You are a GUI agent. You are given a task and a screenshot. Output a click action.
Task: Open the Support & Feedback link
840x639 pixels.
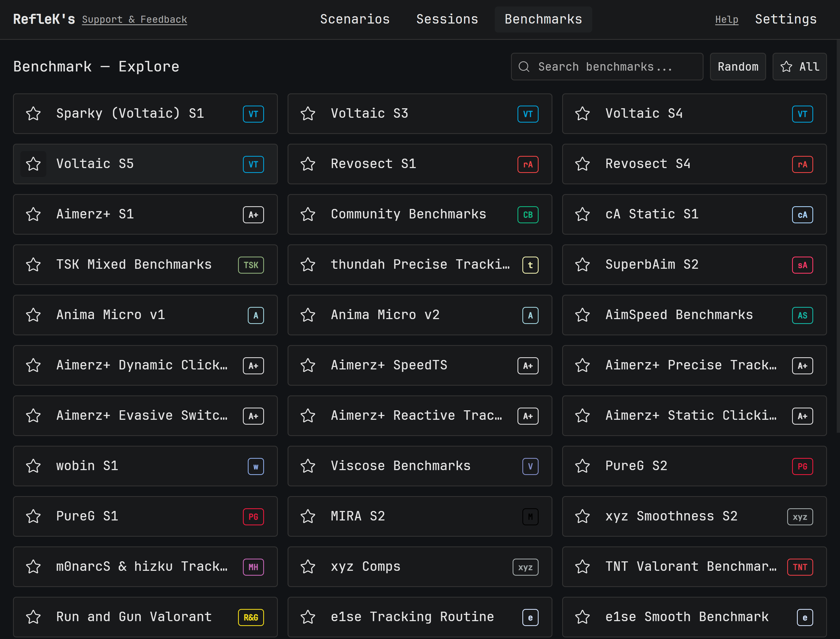pyautogui.click(x=134, y=19)
